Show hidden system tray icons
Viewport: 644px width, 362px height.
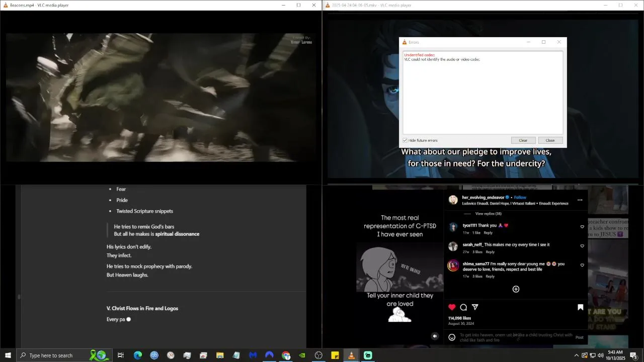tap(576, 355)
